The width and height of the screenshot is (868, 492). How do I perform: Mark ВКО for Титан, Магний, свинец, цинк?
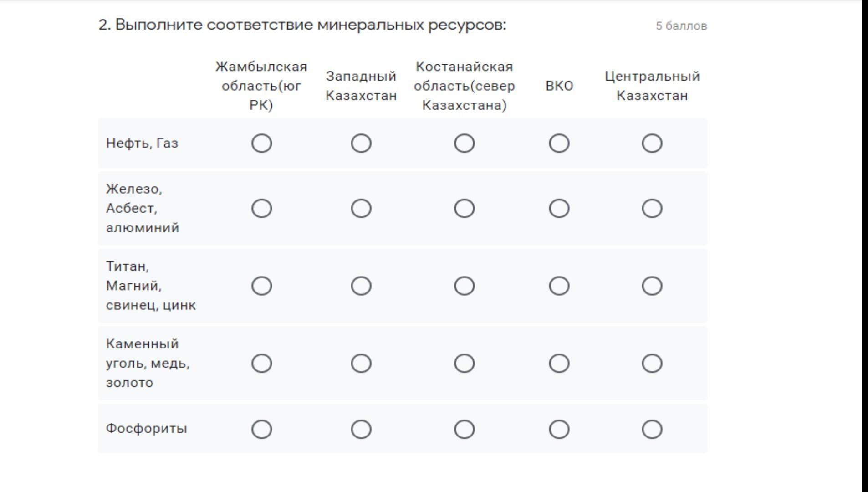(x=559, y=286)
